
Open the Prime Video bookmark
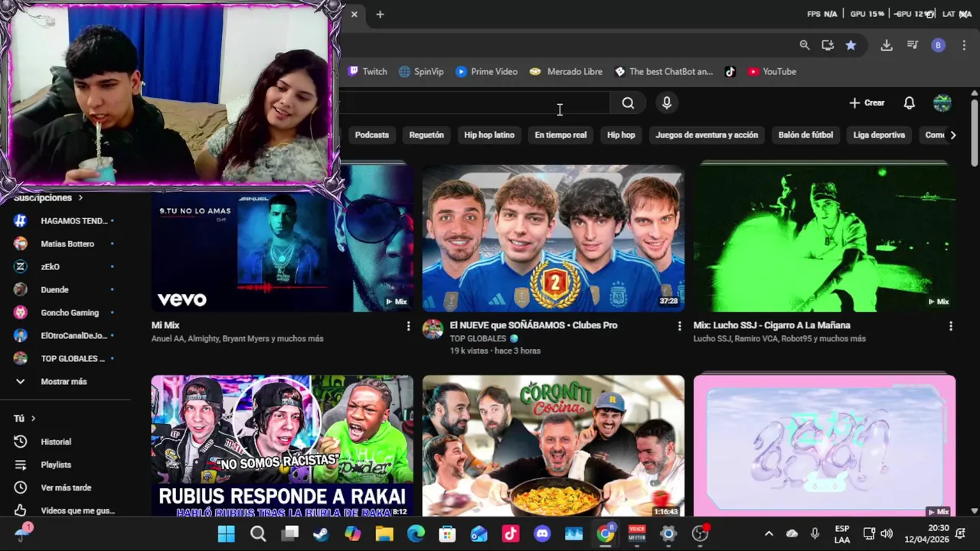pyautogui.click(x=486, y=71)
